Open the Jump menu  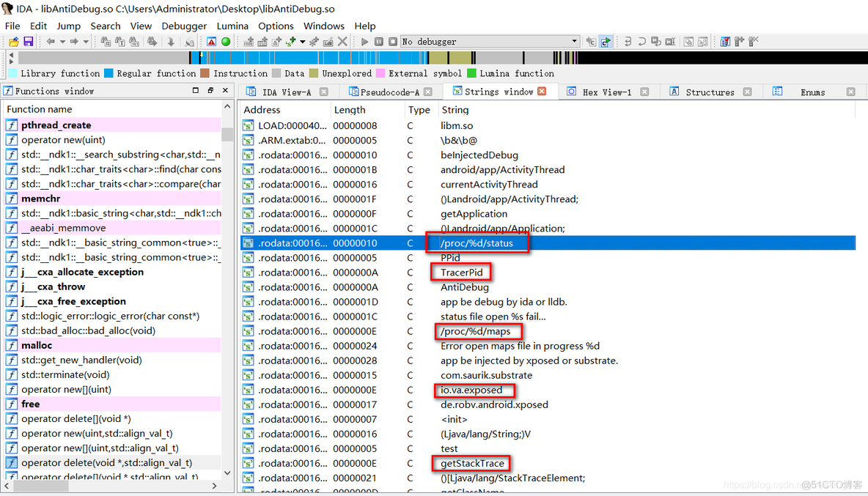click(69, 26)
